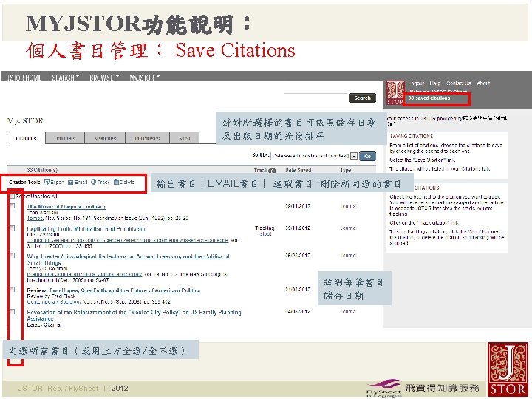
Task: Check the box for Mexico City Policy citation
Action: 13,312
